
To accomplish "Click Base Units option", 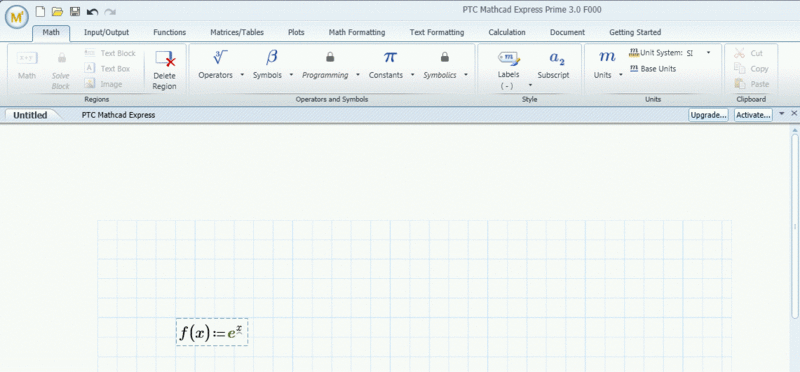I will point(654,68).
